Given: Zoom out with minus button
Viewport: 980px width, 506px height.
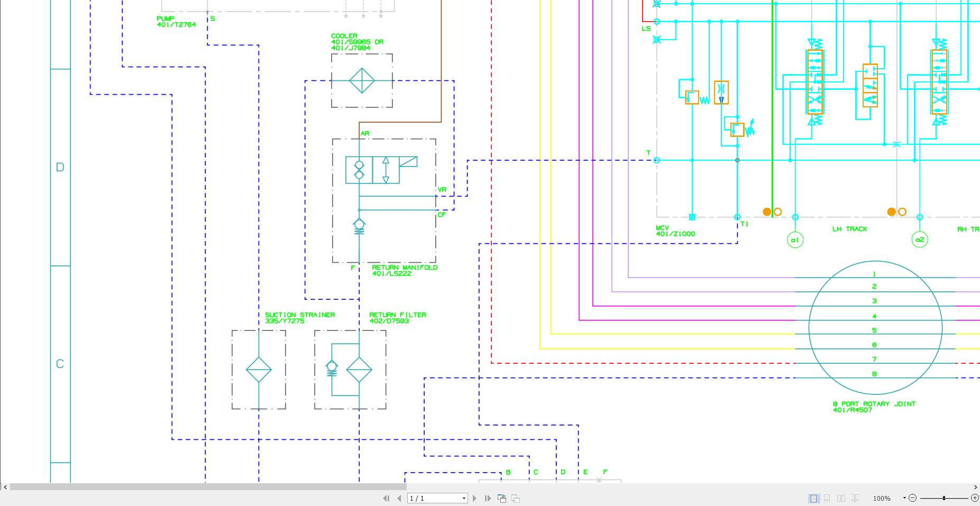Looking at the screenshot, I should [x=913, y=498].
